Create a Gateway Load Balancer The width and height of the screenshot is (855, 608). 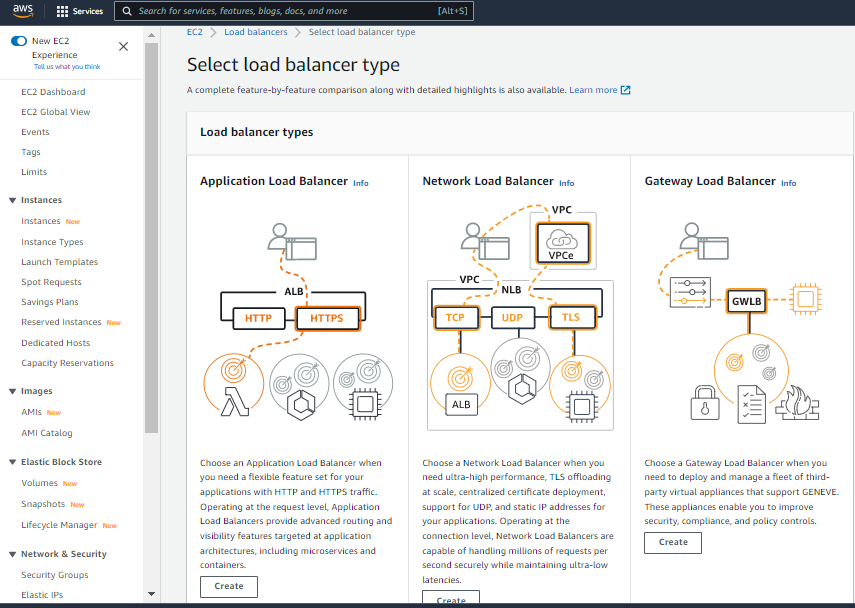pos(673,543)
